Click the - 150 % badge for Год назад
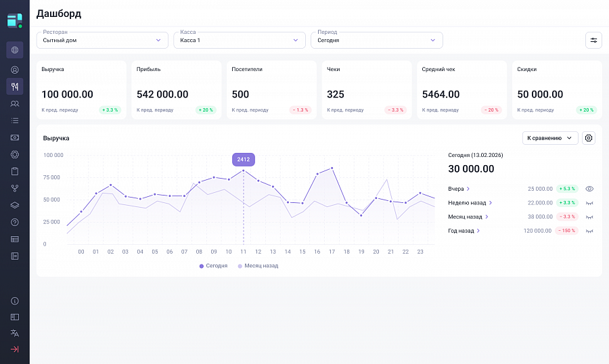609x364 pixels. (566, 231)
